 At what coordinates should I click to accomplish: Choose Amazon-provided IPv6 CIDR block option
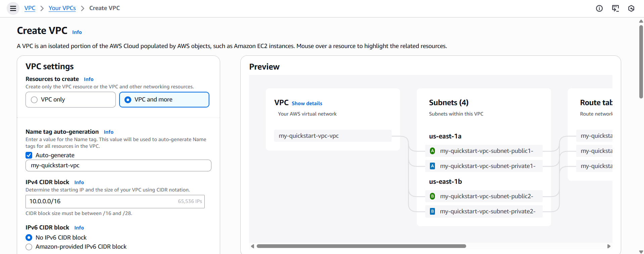tap(29, 247)
